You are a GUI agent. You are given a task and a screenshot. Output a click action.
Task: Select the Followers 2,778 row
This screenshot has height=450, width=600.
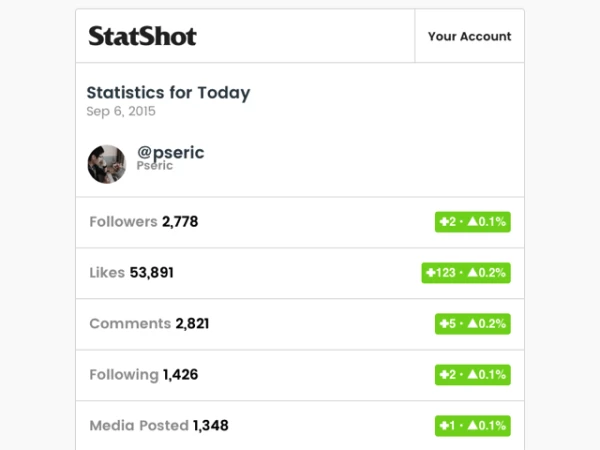click(300, 222)
